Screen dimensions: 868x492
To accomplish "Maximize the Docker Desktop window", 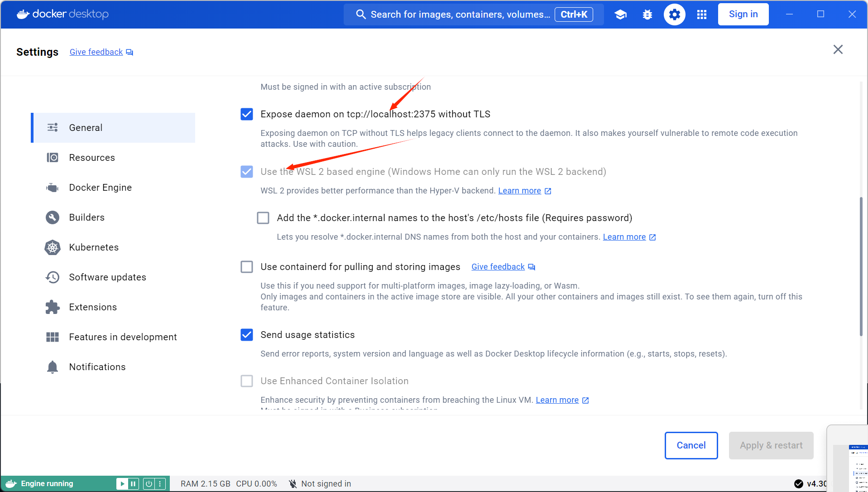I will pos(820,14).
